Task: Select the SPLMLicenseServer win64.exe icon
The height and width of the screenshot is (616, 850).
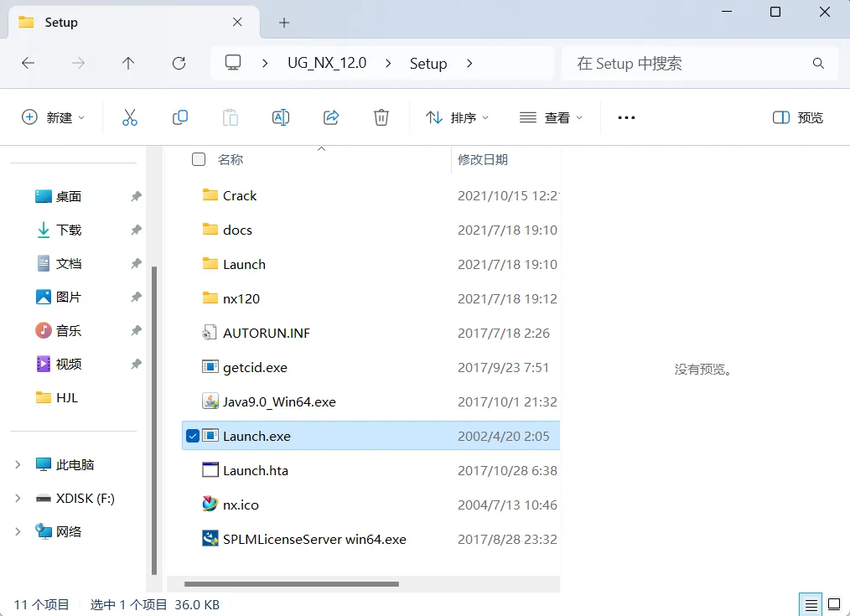Action: click(210, 539)
